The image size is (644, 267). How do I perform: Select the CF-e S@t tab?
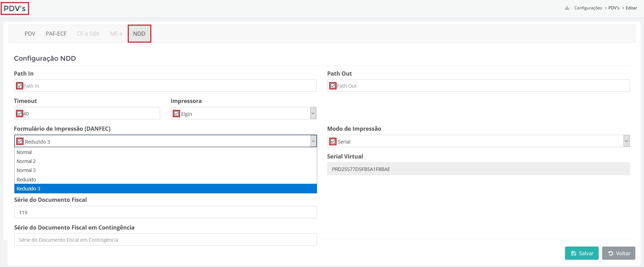pyautogui.click(x=88, y=34)
